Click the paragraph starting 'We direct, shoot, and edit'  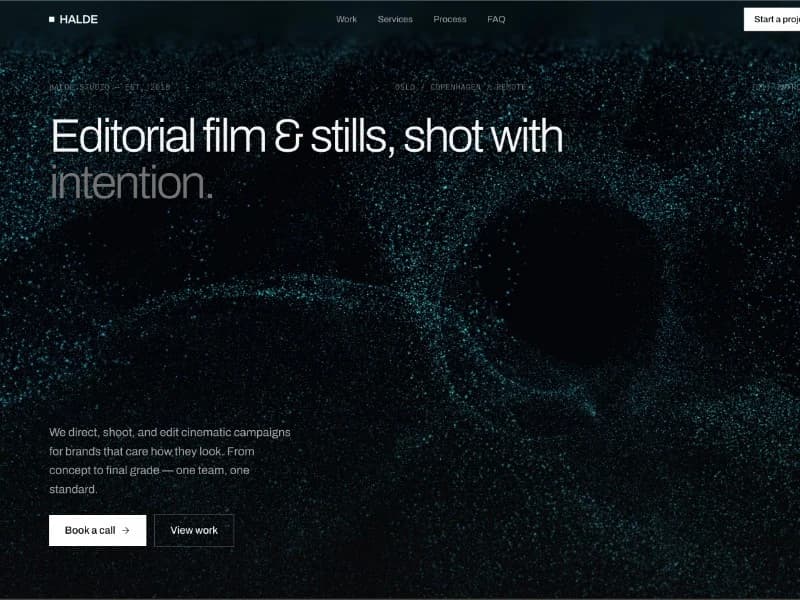(170, 461)
